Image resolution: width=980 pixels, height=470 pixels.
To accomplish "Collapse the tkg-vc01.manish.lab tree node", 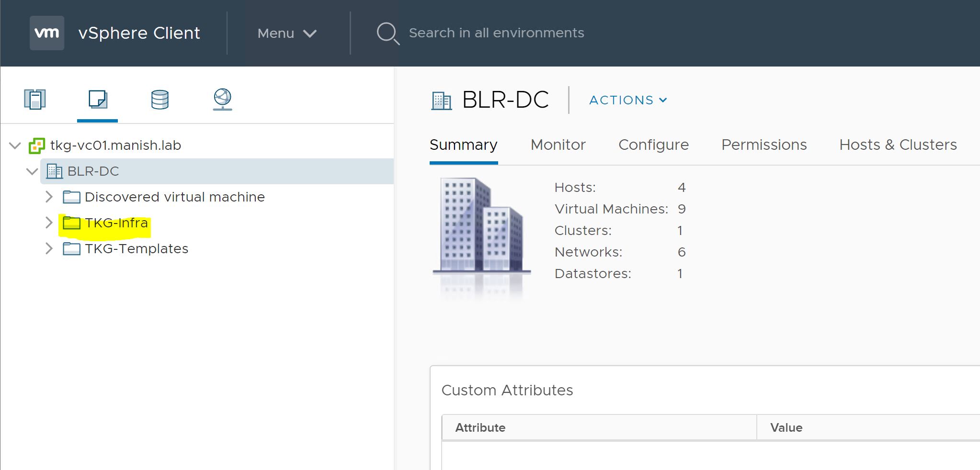I will pyautogui.click(x=15, y=145).
